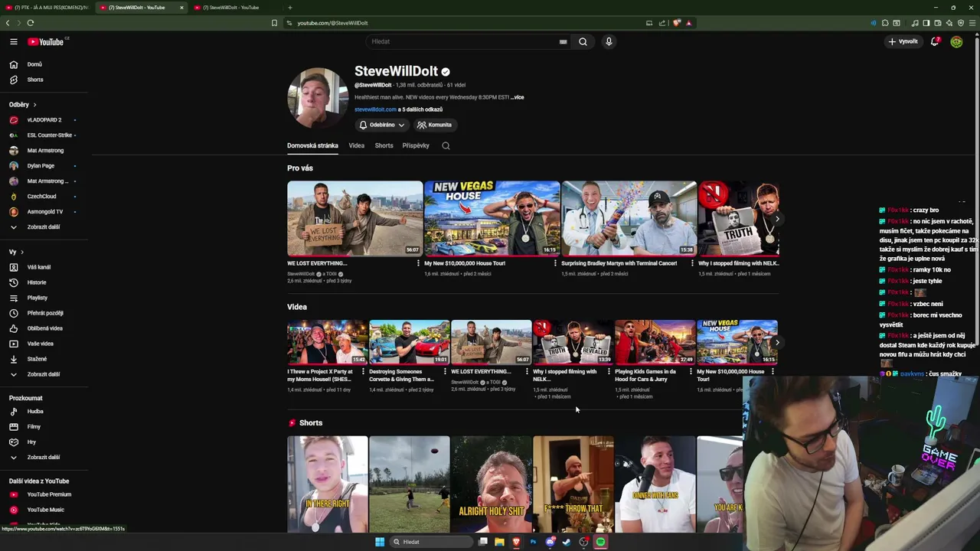The height and width of the screenshot is (551, 980).
Task: Open File Explorer from taskbar
Action: tap(499, 542)
